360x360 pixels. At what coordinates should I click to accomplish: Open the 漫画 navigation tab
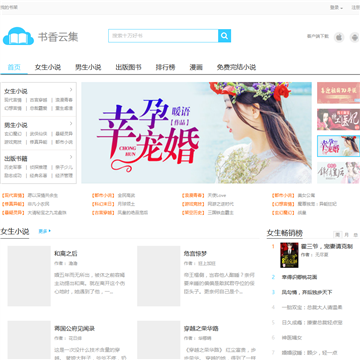pyautogui.click(x=196, y=67)
